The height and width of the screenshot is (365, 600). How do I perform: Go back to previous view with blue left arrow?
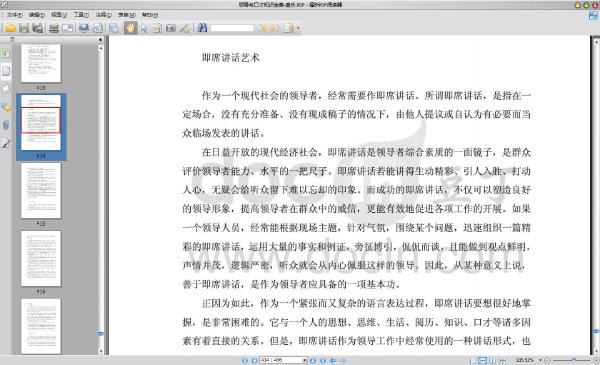[333, 360]
